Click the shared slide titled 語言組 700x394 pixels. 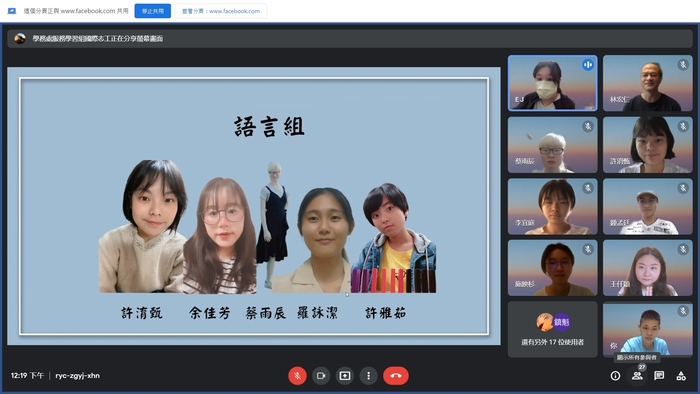[254, 206]
